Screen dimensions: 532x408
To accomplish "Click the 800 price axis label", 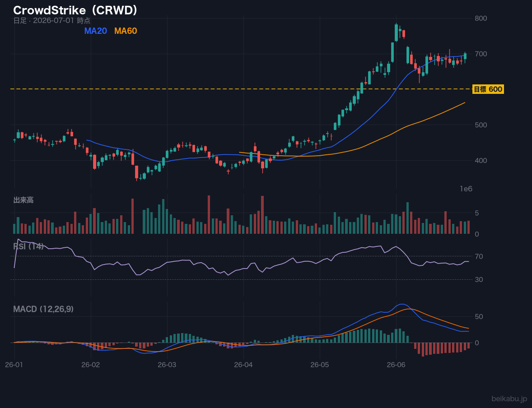I will 481,19.
